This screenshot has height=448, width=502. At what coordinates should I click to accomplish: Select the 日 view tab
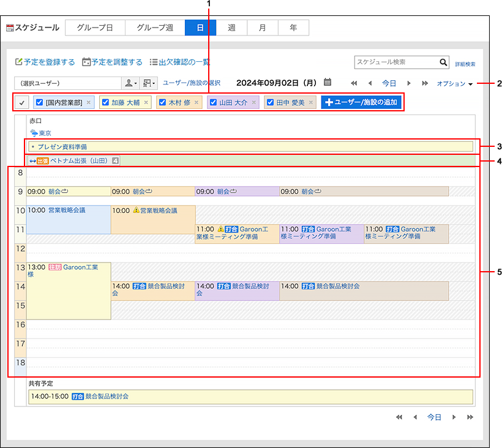pyautogui.click(x=200, y=28)
